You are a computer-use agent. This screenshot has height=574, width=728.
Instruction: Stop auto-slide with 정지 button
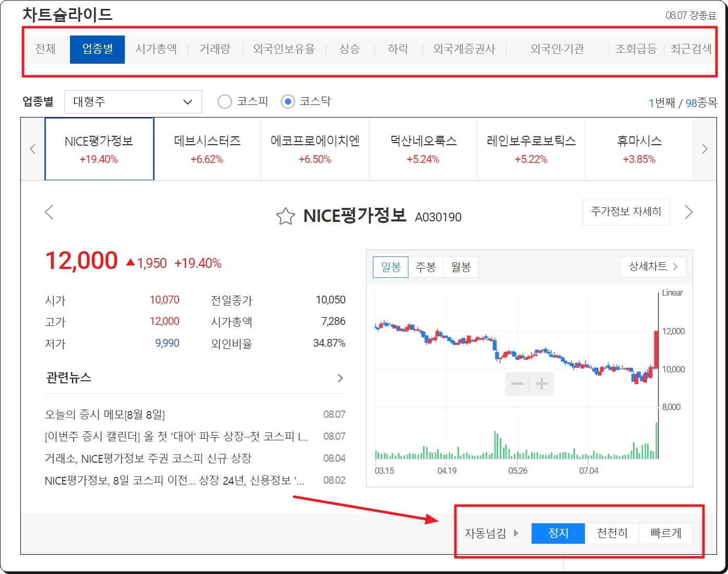click(558, 533)
